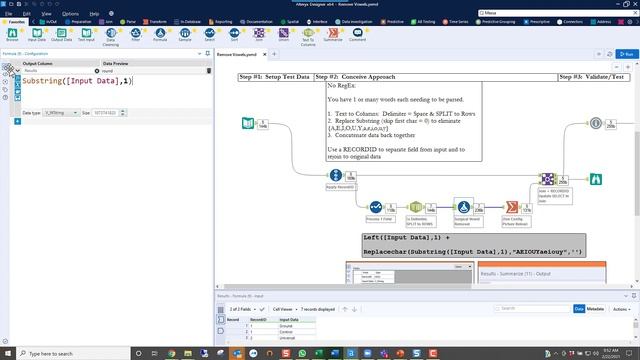Select the Output Data tool in the palette
This screenshot has width=640, height=360.
coord(62,35)
